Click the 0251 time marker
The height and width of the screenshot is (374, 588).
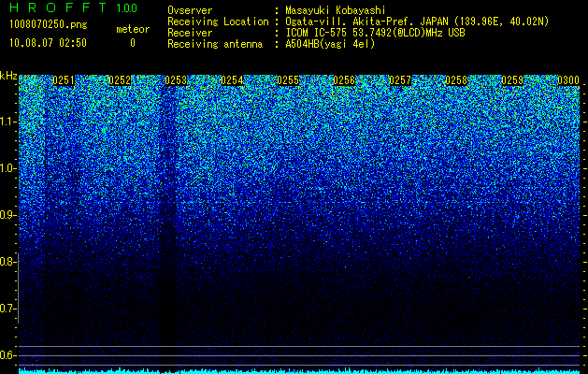[x=64, y=80]
